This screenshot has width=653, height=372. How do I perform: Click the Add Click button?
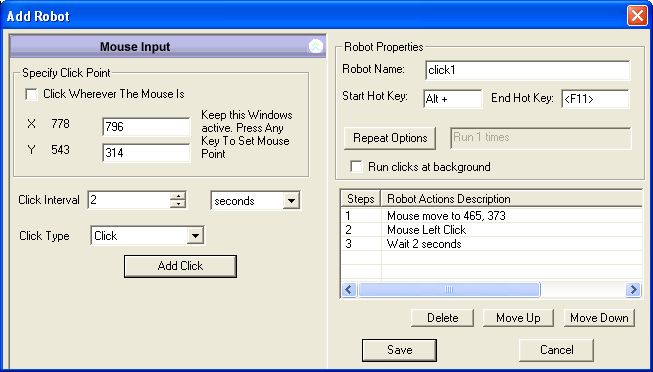coord(180,266)
